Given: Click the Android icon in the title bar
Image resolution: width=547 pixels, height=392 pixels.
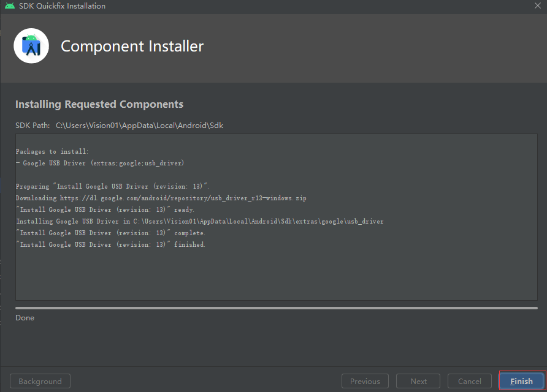Looking at the screenshot, I should [x=10, y=6].
